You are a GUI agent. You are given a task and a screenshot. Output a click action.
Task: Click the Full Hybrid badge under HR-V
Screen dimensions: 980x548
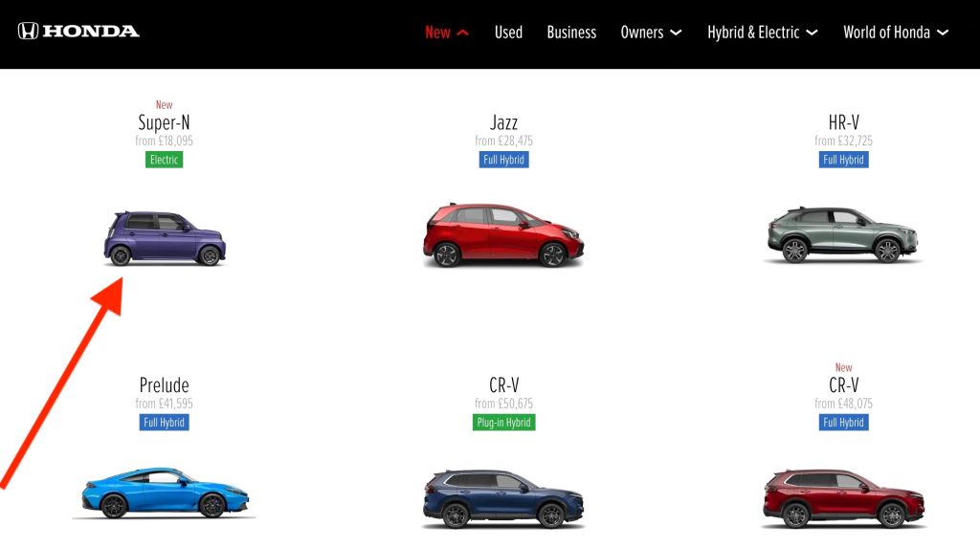843,160
